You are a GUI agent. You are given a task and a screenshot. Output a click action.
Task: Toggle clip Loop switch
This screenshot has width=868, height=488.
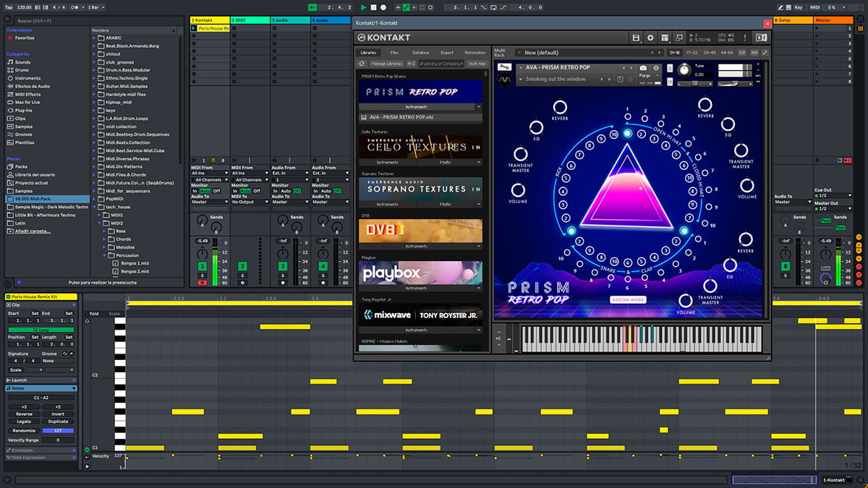point(41,330)
